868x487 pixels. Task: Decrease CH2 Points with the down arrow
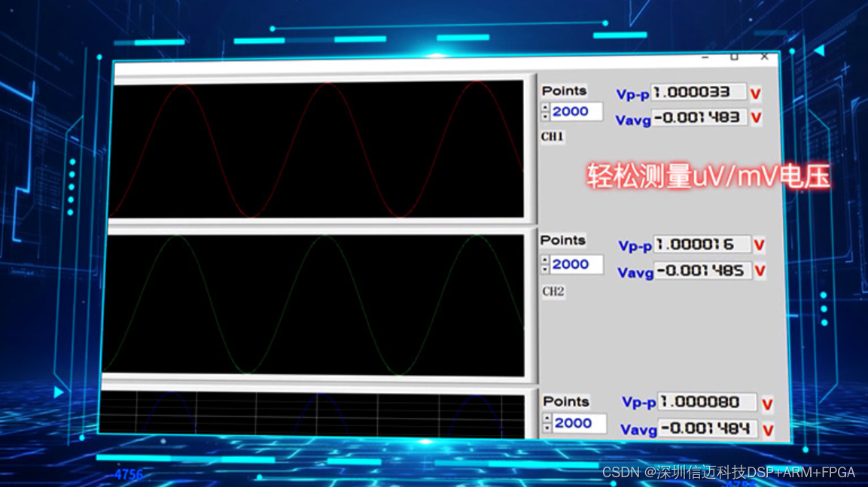(545, 269)
